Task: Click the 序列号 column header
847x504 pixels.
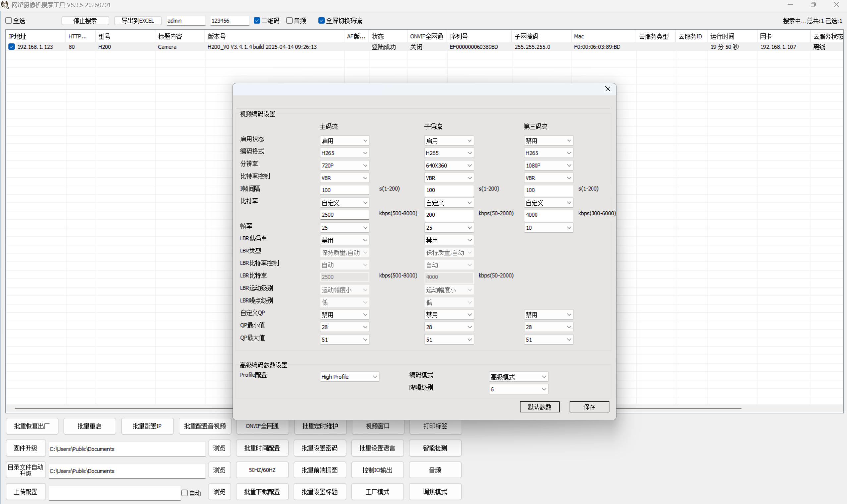Action: coord(479,36)
